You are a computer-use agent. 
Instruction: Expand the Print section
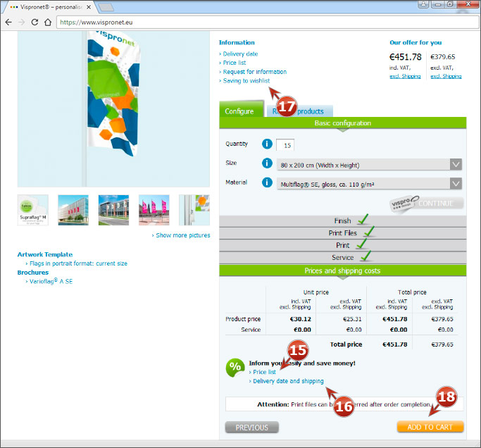(x=343, y=245)
